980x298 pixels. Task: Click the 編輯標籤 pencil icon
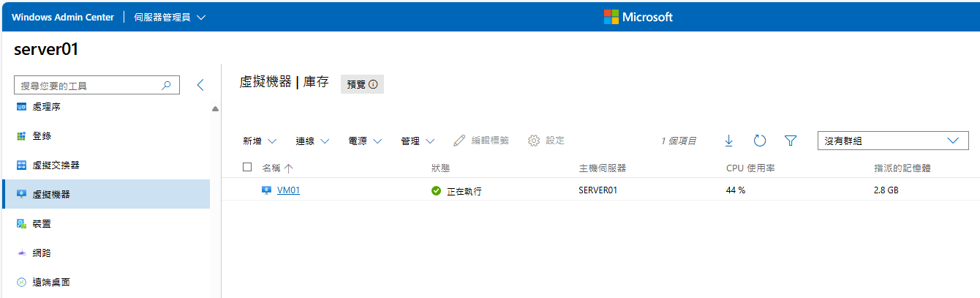(x=459, y=141)
